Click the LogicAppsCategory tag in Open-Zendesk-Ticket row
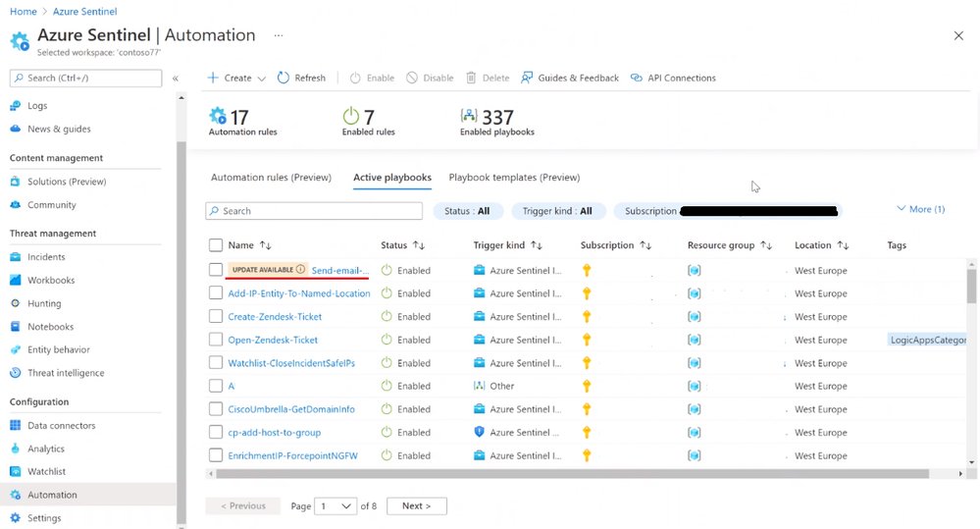 point(927,340)
